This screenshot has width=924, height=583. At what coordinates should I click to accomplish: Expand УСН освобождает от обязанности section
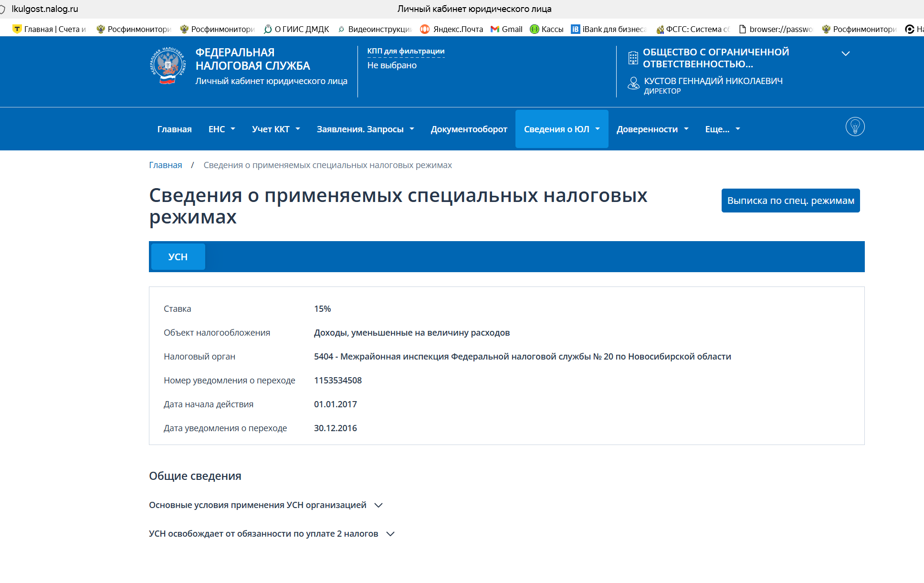tap(271, 534)
